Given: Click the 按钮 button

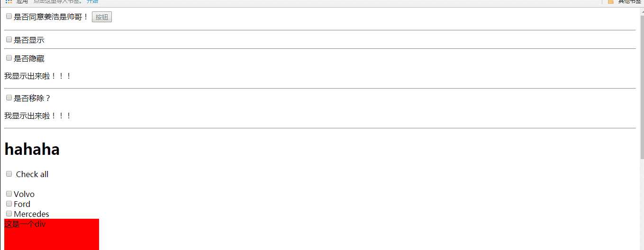Looking at the screenshot, I should click(102, 17).
